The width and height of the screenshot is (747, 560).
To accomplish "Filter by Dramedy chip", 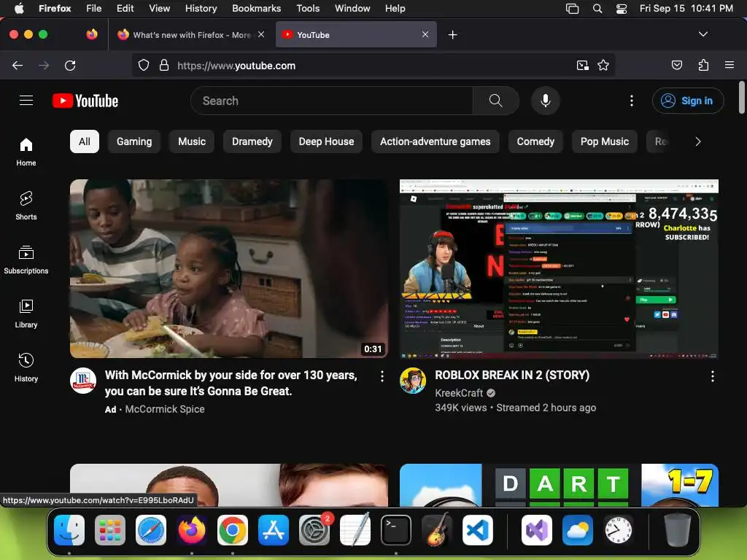I will point(252,141).
